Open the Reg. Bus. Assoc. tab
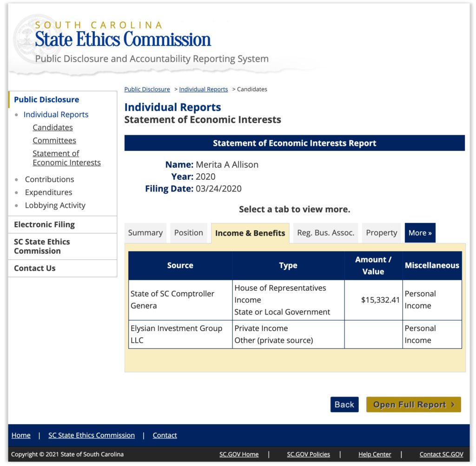This screenshot has height=466, width=476. point(325,233)
